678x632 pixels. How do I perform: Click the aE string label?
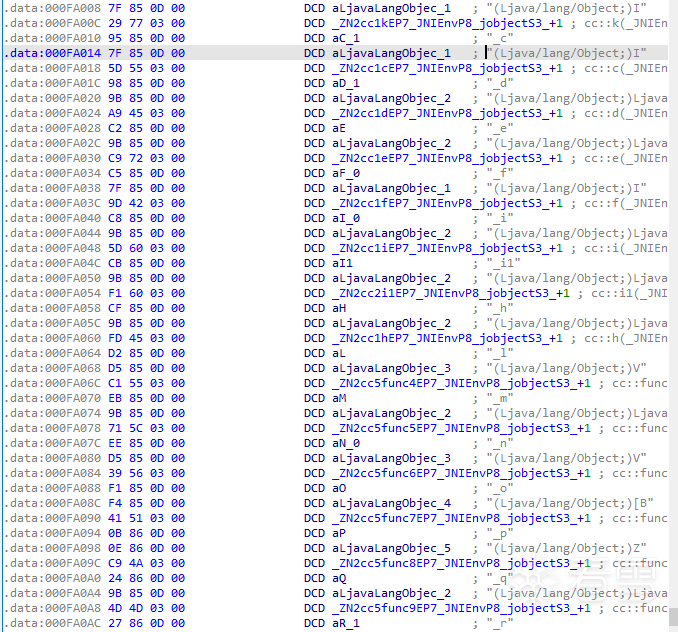pyautogui.click(x=339, y=128)
